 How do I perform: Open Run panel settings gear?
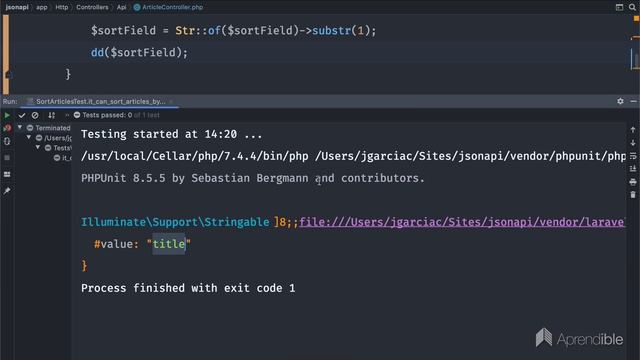[x=620, y=101]
